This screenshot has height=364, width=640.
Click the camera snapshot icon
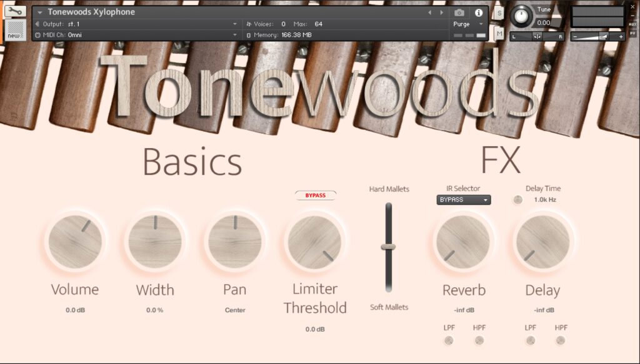click(459, 12)
